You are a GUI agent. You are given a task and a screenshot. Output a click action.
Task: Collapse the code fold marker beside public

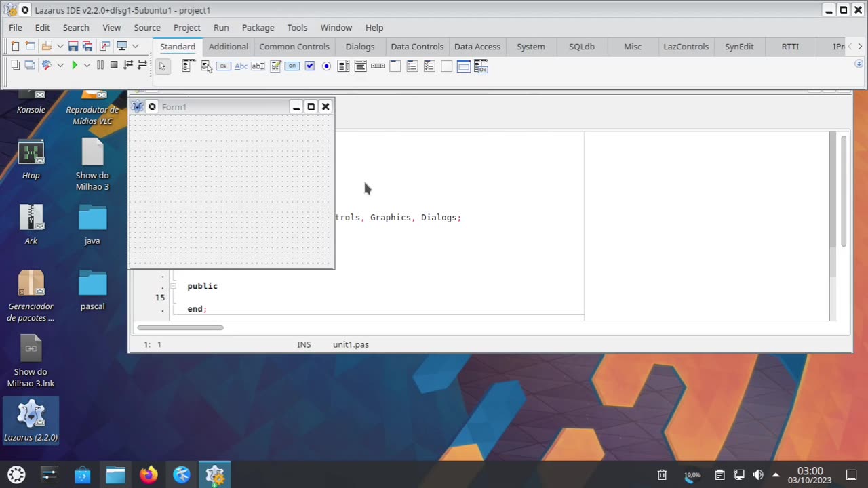click(x=173, y=286)
